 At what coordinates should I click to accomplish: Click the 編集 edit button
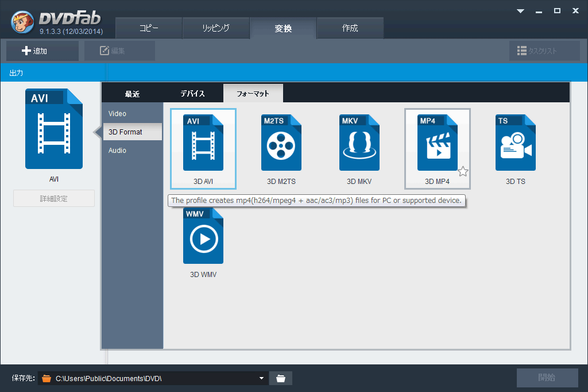(x=119, y=51)
